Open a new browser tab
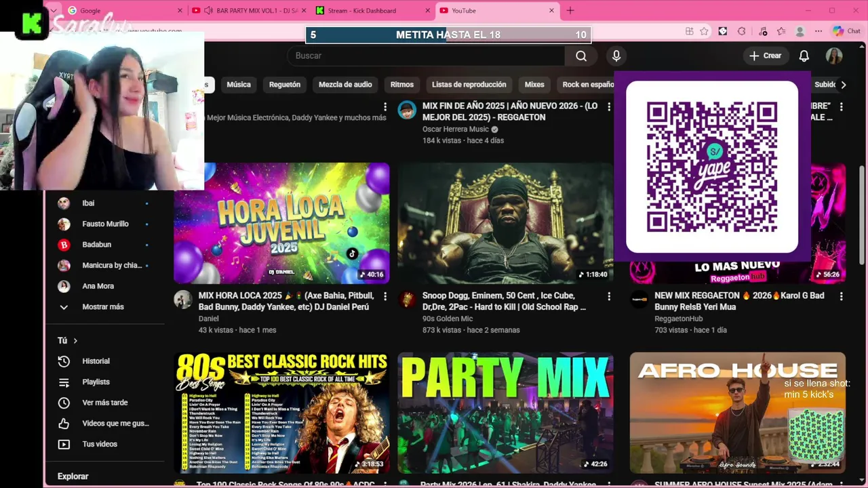Screen dimensions: 868x488 tap(570, 11)
